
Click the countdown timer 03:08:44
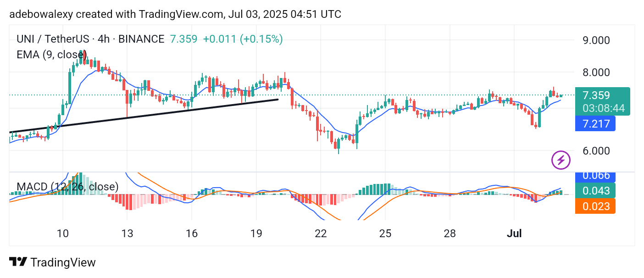click(x=604, y=109)
